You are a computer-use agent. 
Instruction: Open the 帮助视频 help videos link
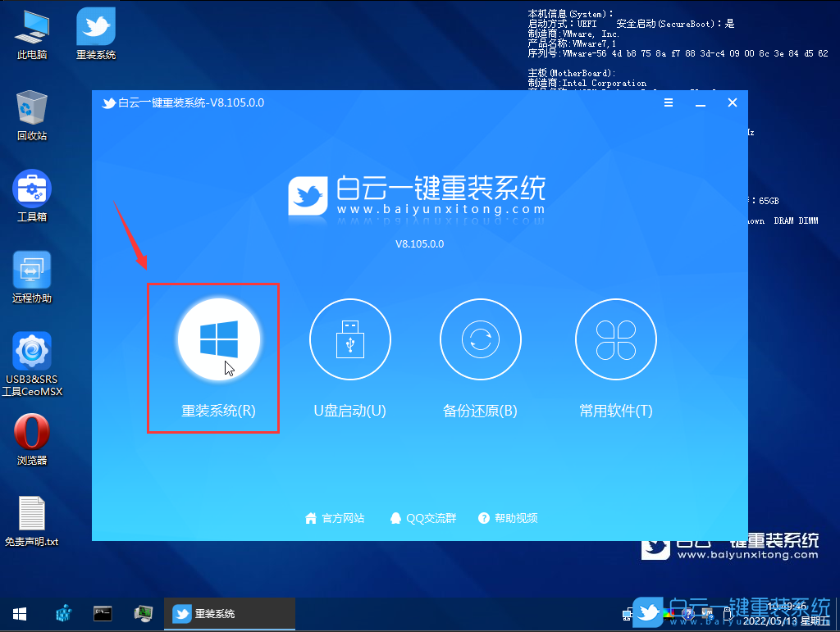(x=508, y=517)
